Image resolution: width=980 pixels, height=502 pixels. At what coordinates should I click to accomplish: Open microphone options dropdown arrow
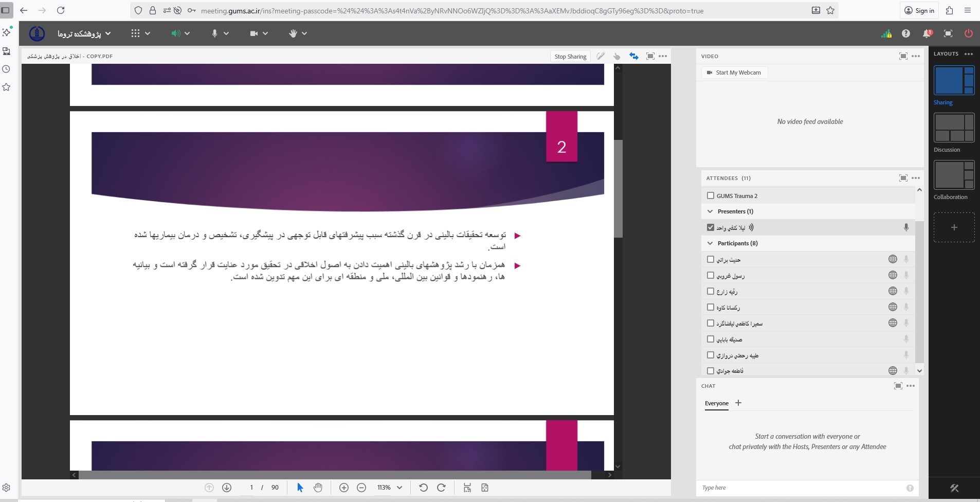[x=226, y=33]
